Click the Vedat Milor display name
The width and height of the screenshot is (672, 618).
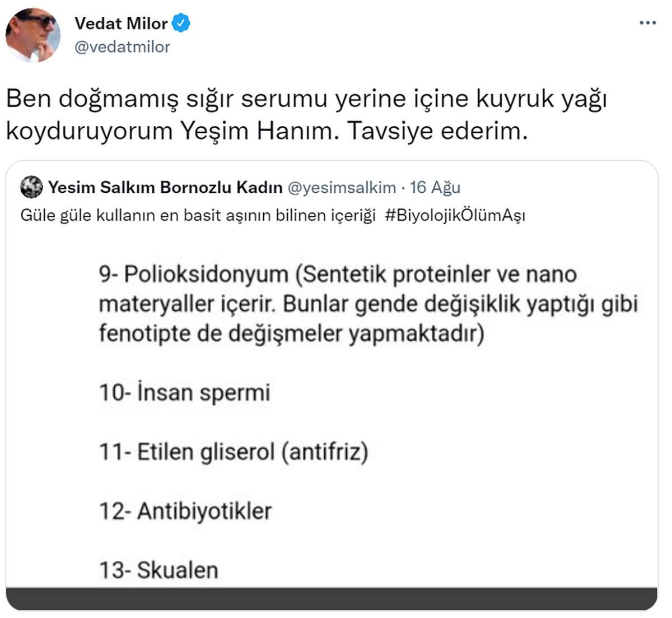[x=121, y=24]
